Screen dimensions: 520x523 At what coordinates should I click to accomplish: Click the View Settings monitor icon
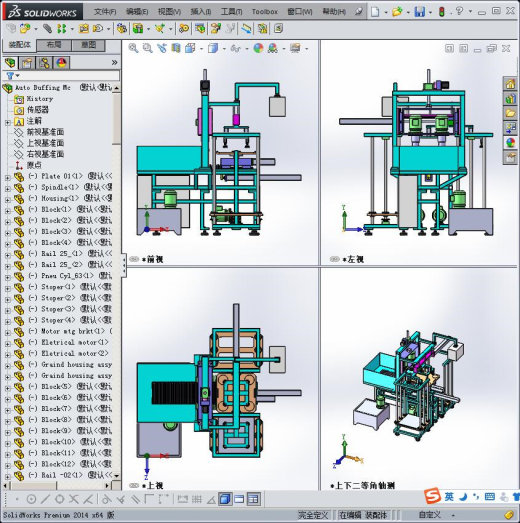click(x=295, y=48)
